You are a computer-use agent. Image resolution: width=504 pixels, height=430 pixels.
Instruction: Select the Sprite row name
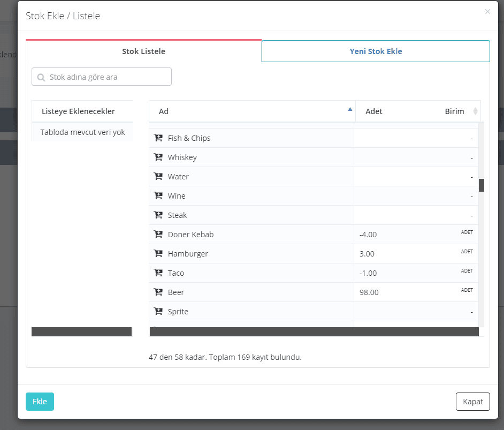(x=178, y=312)
